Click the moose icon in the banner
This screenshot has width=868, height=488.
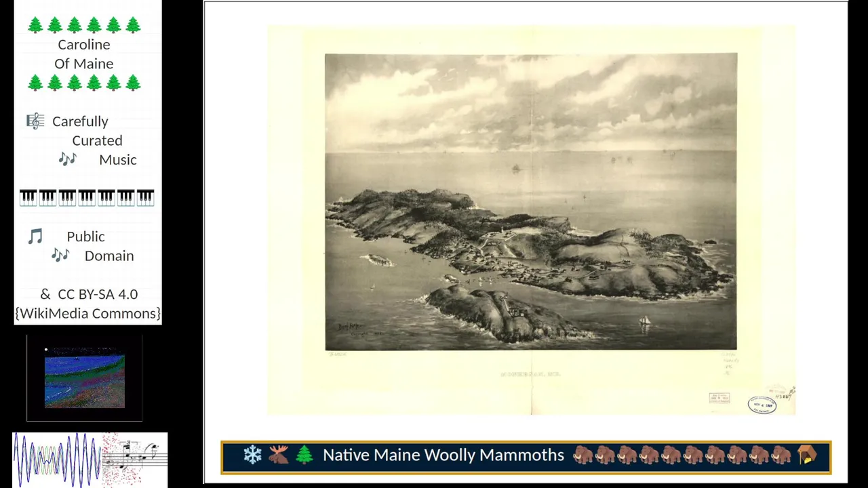tap(278, 455)
